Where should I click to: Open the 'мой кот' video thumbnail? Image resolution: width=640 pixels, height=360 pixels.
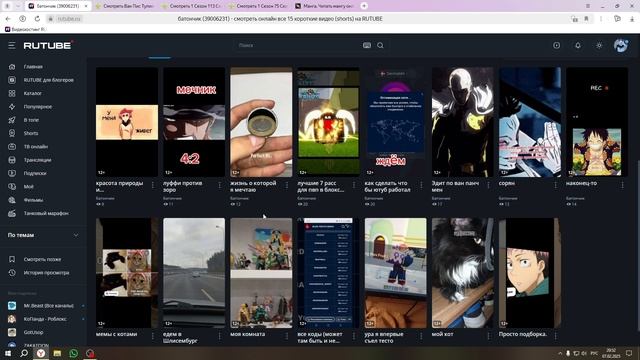tap(462, 273)
